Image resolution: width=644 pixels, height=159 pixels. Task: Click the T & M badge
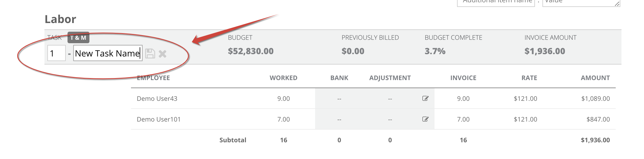pyautogui.click(x=78, y=38)
